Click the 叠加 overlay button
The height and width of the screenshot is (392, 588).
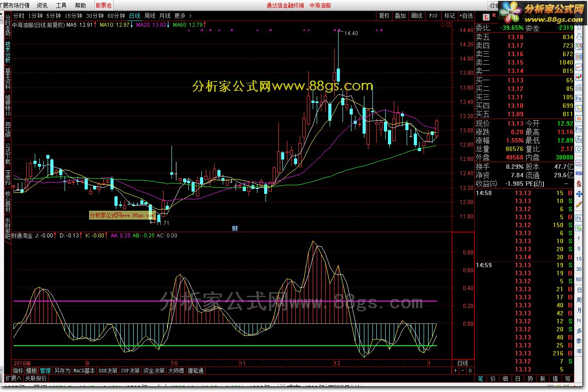tap(400, 16)
